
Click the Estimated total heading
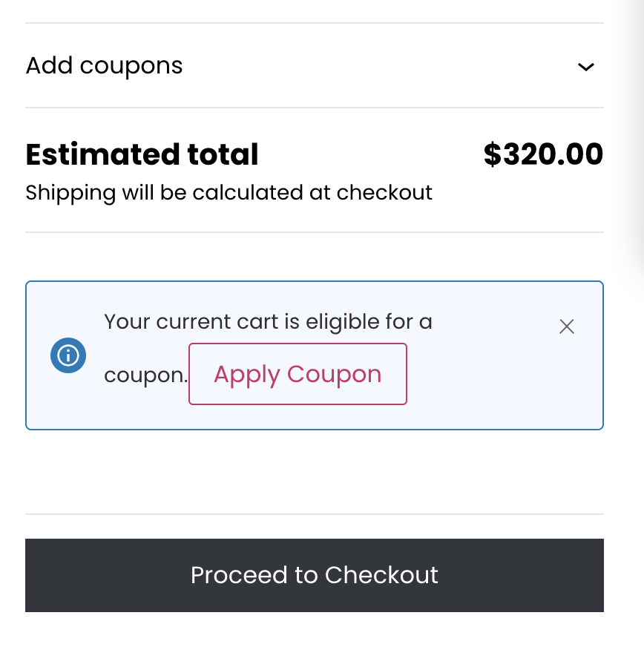(142, 155)
